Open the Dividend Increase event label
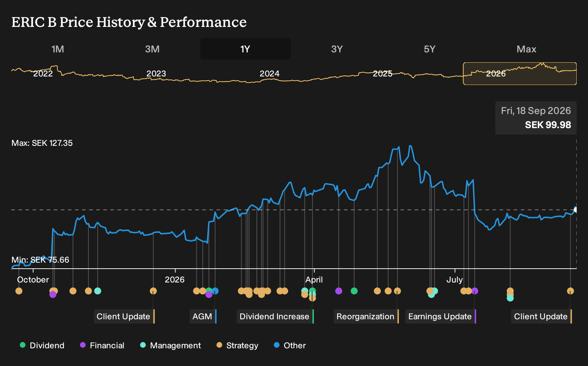 [275, 316]
